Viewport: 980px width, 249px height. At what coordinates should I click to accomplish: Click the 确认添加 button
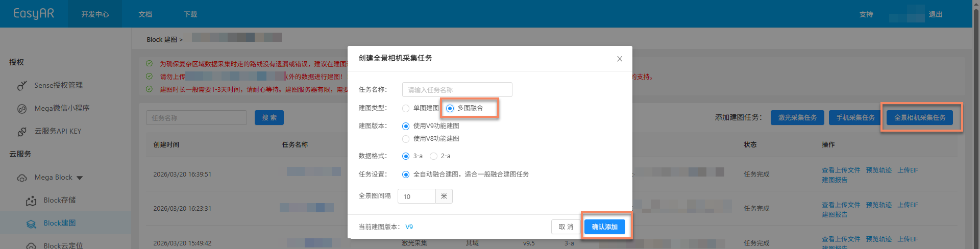604,227
